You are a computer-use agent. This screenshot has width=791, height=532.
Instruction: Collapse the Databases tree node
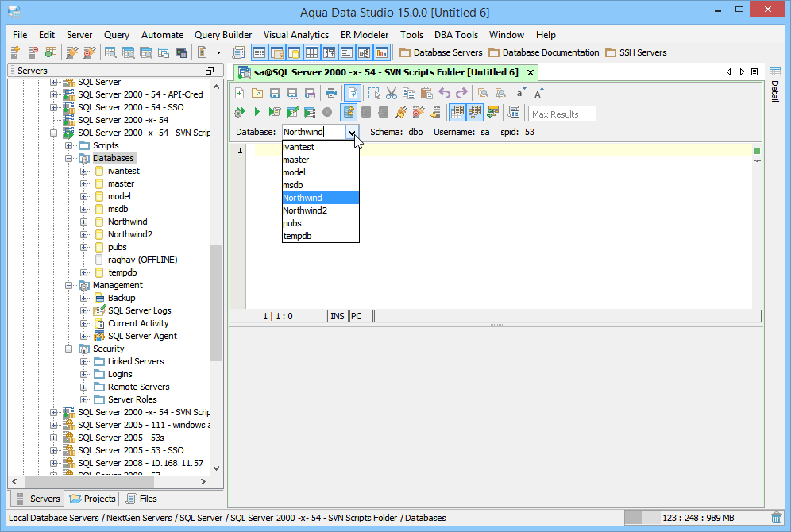click(x=68, y=158)
